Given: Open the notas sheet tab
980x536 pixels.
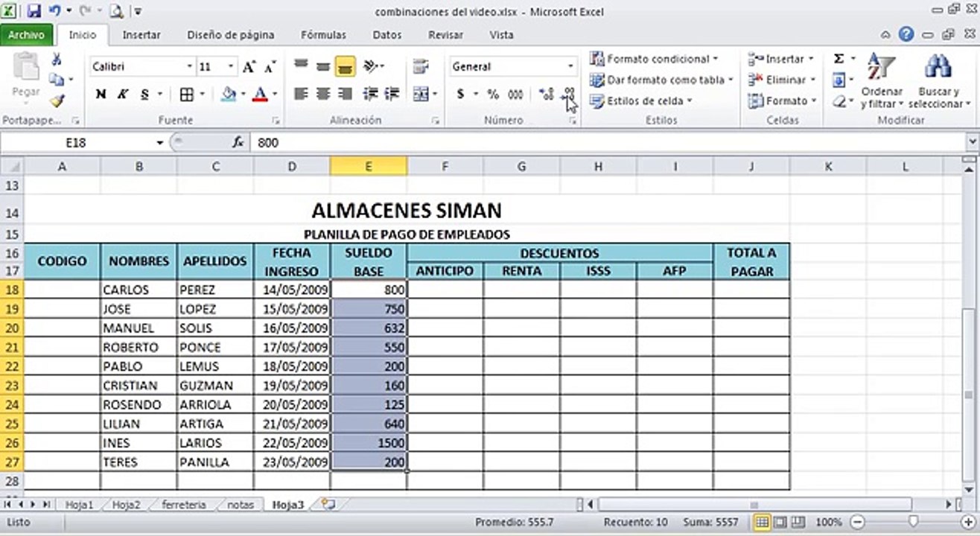Looking at the screenshot, I should click(x=241, y=504).
